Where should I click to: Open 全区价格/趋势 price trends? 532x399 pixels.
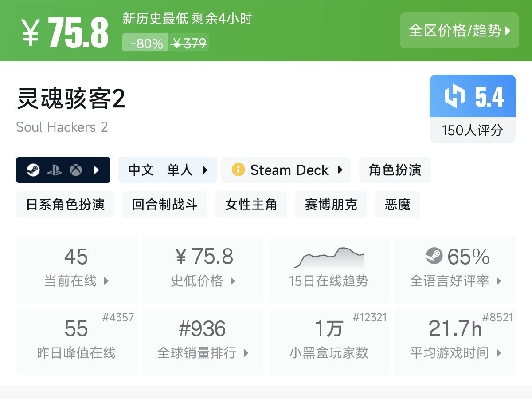tap(459, 31)
